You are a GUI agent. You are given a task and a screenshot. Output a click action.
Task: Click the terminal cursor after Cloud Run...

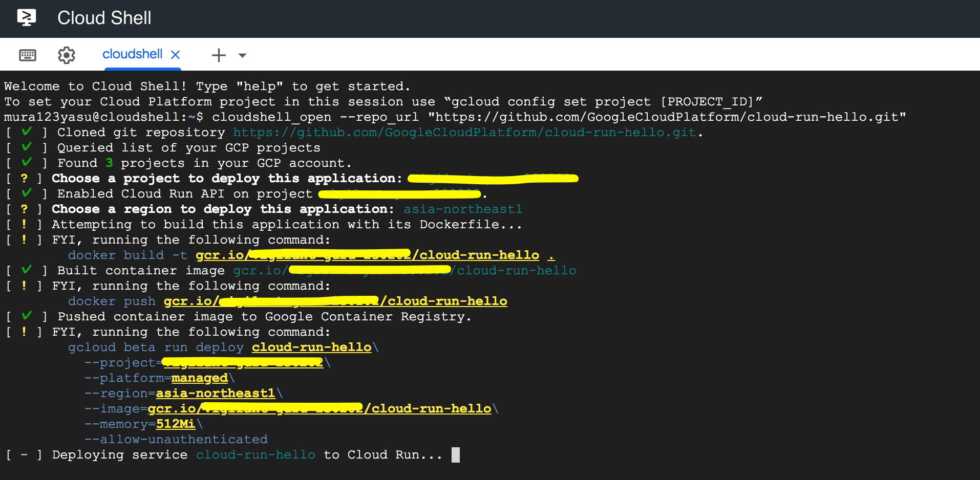click(456, 455)
